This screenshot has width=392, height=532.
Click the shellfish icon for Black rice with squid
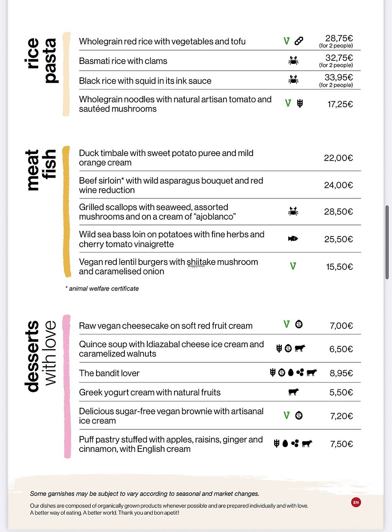293,80
